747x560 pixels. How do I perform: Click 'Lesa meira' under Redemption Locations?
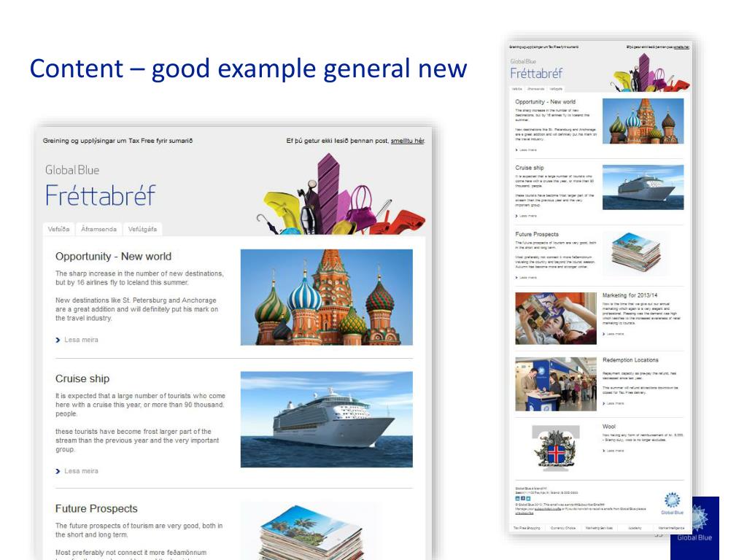click(x=616, y=404)
